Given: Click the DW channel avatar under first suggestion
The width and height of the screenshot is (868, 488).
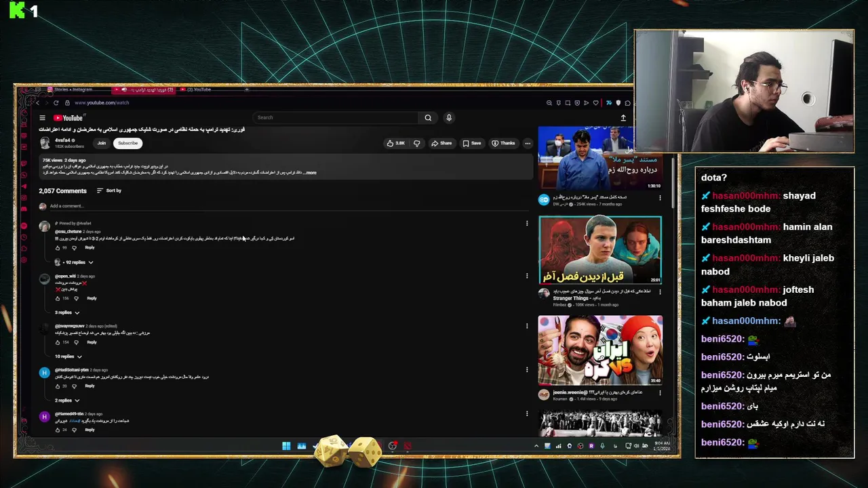Looking at the screenshot, I should pos(543,199).
